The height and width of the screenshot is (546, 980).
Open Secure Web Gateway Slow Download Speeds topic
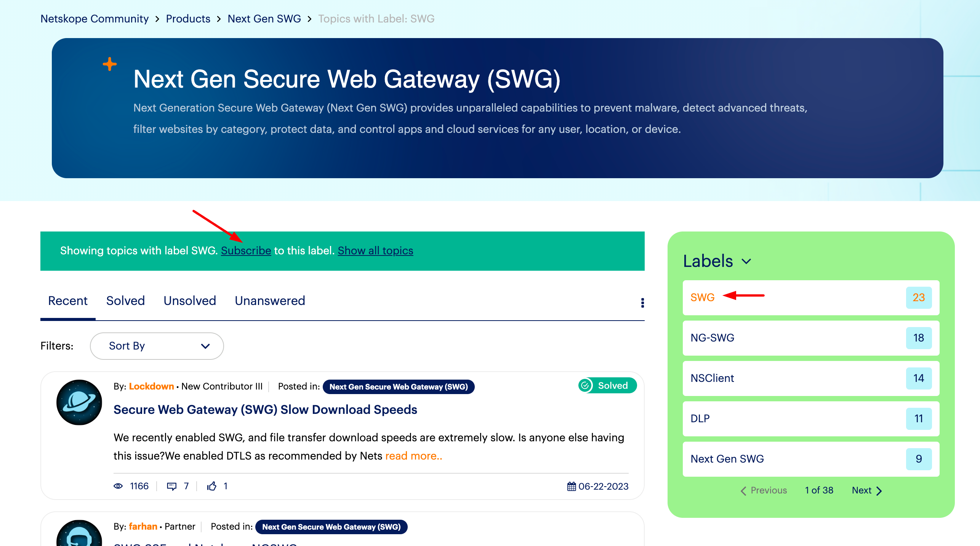pos(265,409)
